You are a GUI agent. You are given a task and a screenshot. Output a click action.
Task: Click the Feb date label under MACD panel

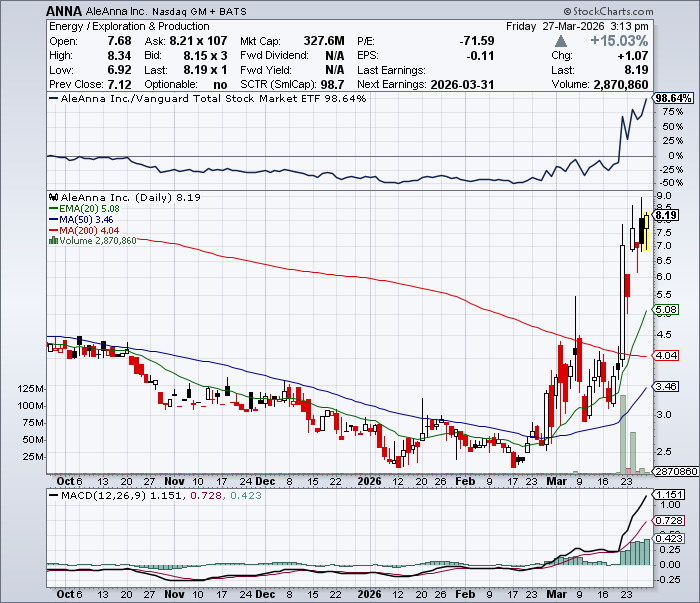click(x=465, y=594)
